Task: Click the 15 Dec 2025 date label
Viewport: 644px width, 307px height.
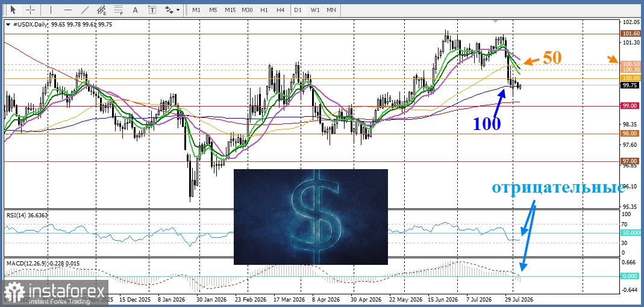Action: [x=134, y=299]
